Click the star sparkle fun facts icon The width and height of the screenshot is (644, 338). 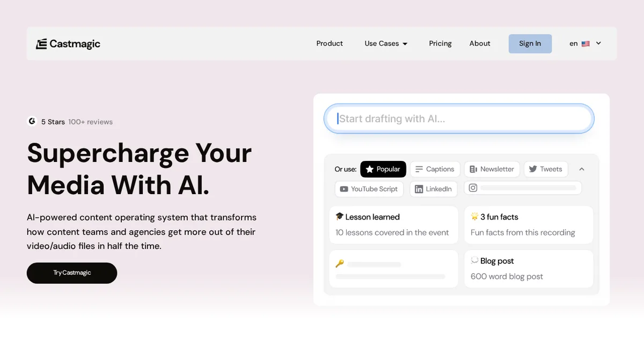coord(474,216)
